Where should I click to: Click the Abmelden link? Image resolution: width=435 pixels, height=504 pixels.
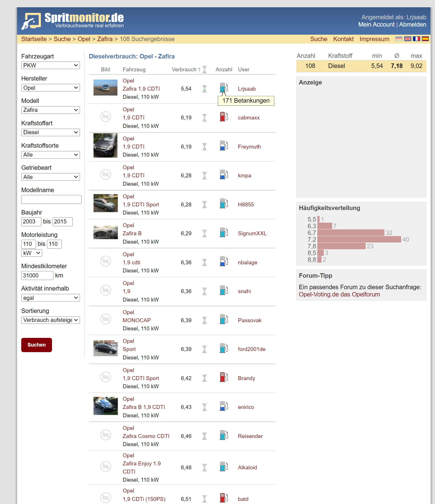413,25
